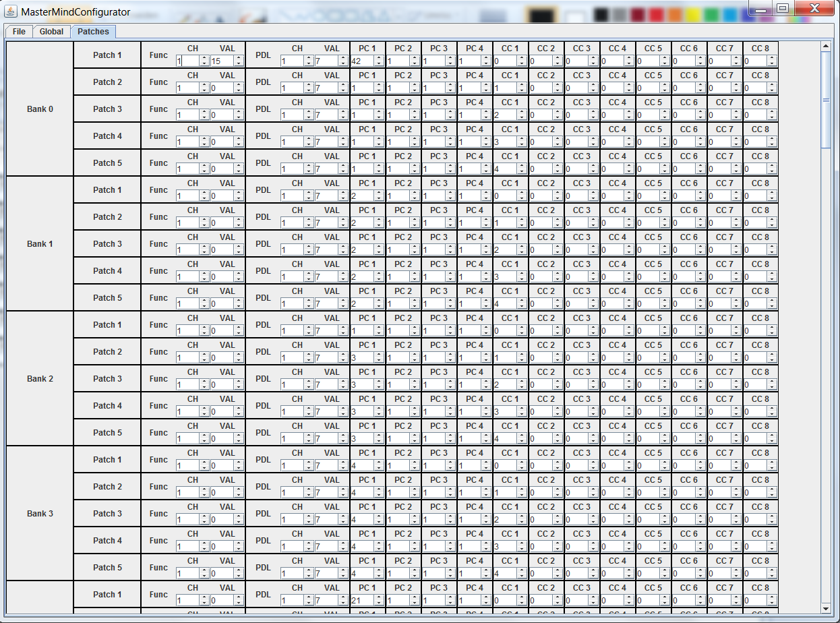Click Bank 0 Patch 1 Func CH field
This screenshot has width=840, height=623.
[188, 61]
